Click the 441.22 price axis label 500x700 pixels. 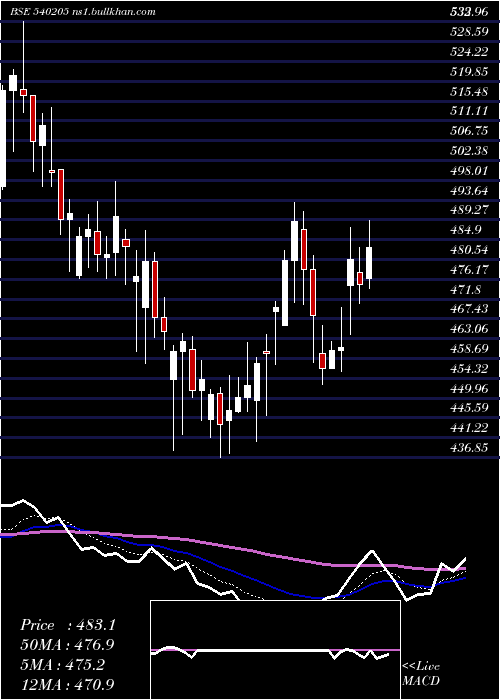pos(469,428)
